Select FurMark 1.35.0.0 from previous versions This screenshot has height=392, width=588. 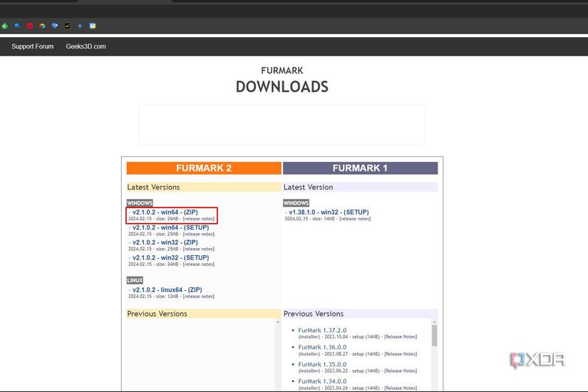(322, 364)
